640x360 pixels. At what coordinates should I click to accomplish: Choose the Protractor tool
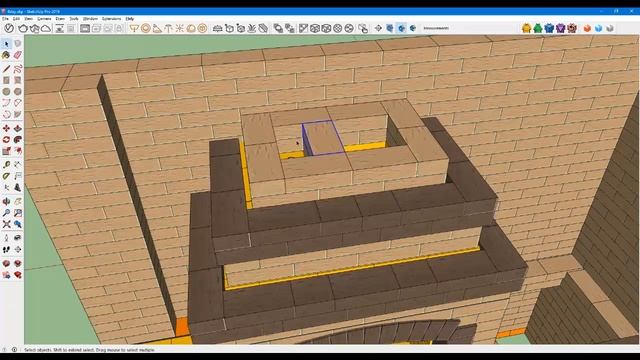[x=6, y=176]
